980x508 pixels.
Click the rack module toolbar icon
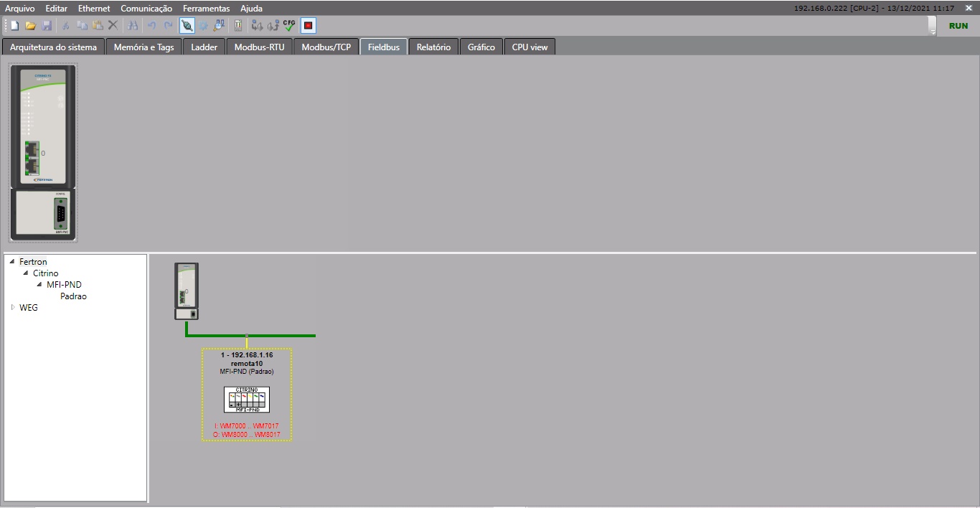(x=238, y=26)
